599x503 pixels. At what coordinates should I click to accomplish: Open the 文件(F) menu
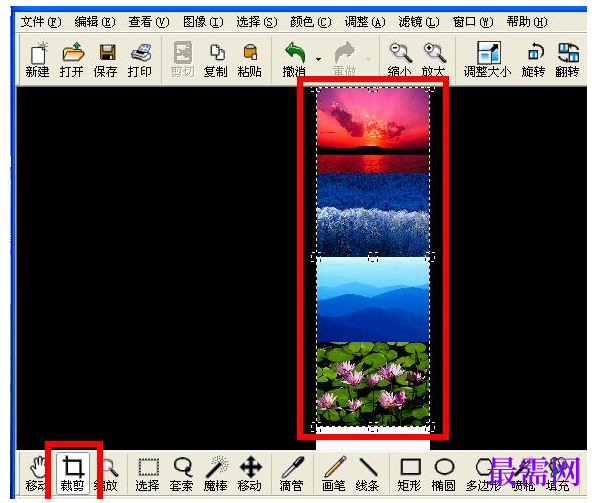(40, 22)
